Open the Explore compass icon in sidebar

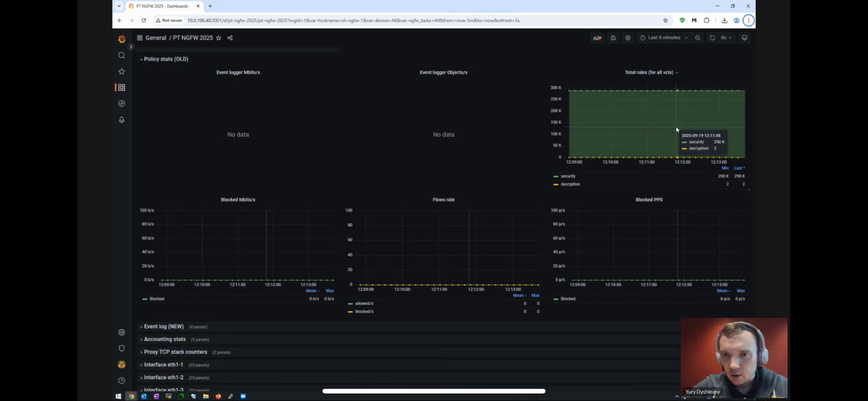pos(121,104)
